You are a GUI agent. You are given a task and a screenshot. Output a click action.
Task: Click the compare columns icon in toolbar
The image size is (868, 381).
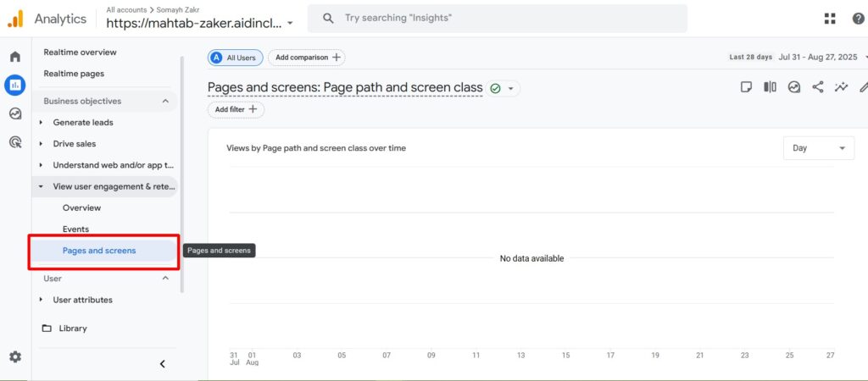coord(770,86)
